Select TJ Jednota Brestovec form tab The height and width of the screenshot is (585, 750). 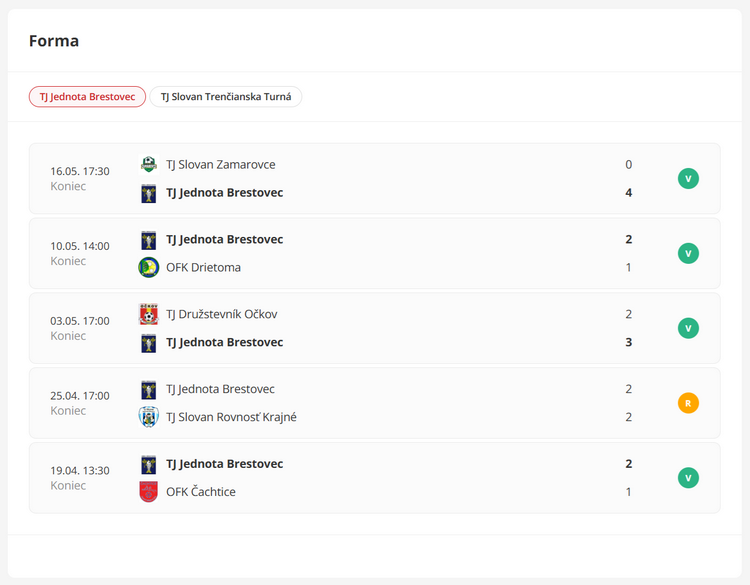point(88,97)
